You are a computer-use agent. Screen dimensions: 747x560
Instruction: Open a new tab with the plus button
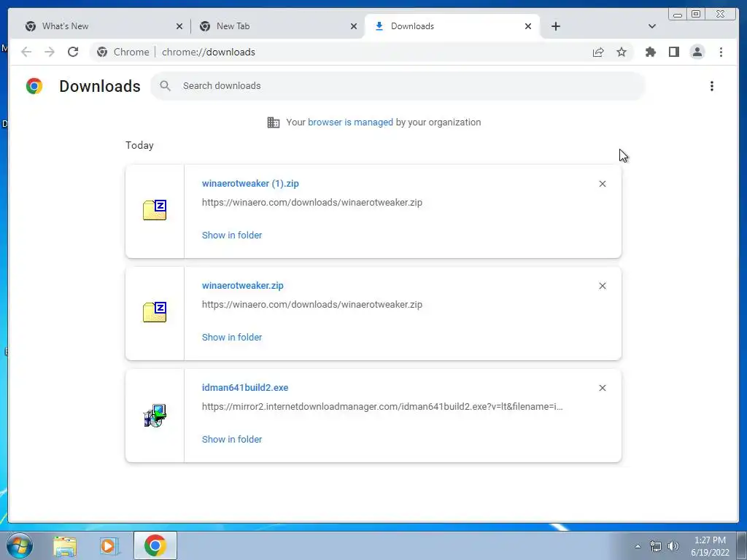coord(555,26)
